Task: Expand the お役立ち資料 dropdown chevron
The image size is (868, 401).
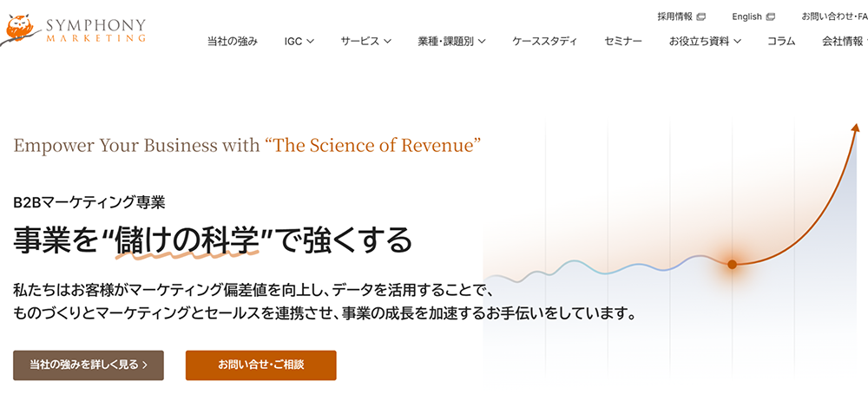Action: (x=737, y=41)
